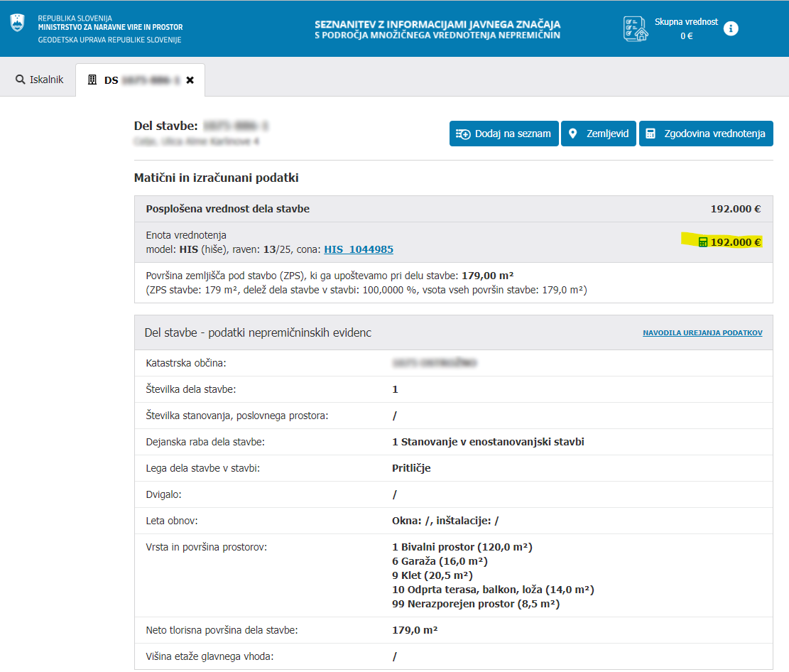The height and width of the screenshot is (672, 789).
Task: Open the Zemljevid map view
Action: 598,134
